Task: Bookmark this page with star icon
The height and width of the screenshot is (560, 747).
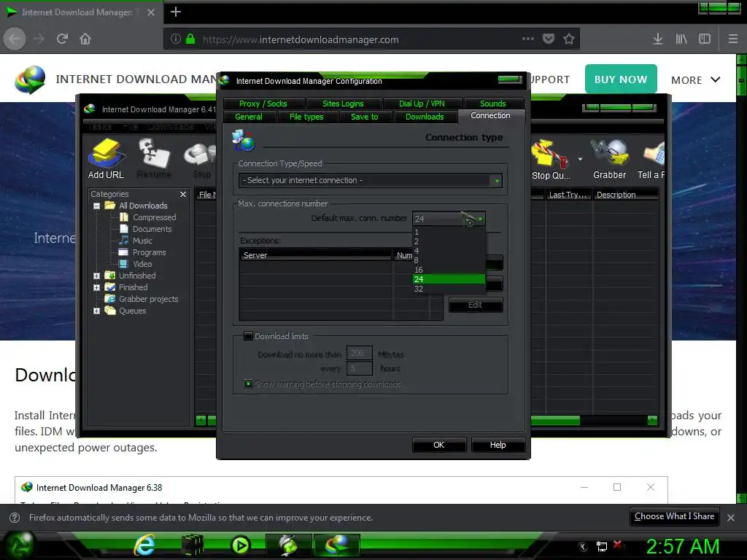Action: pos(569,39)
